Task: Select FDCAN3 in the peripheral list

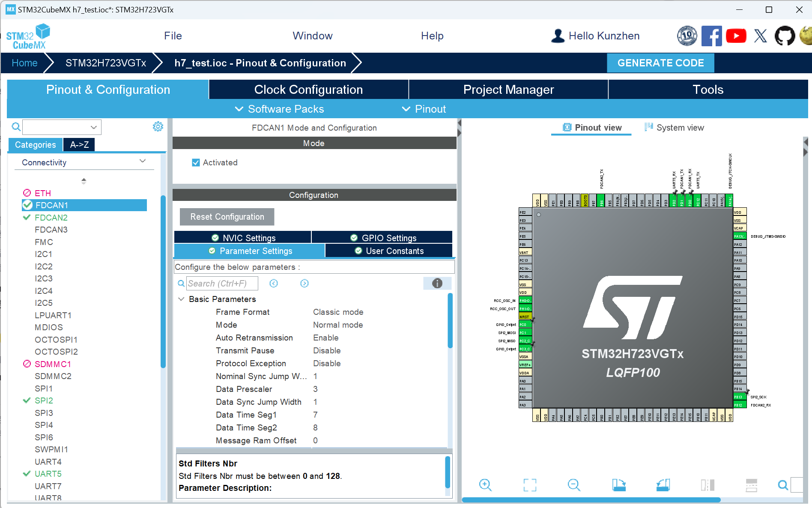Action: point(51,230)
